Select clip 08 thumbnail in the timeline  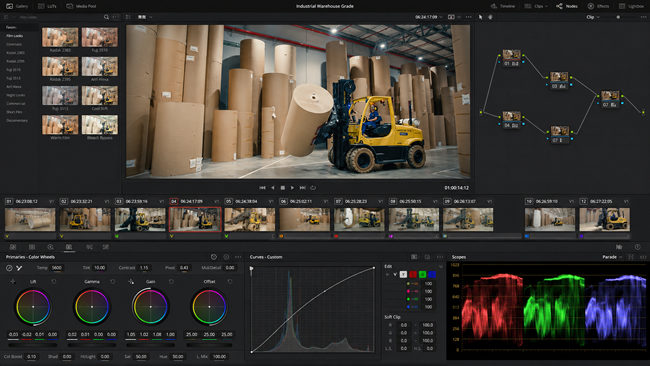(414, 219)
